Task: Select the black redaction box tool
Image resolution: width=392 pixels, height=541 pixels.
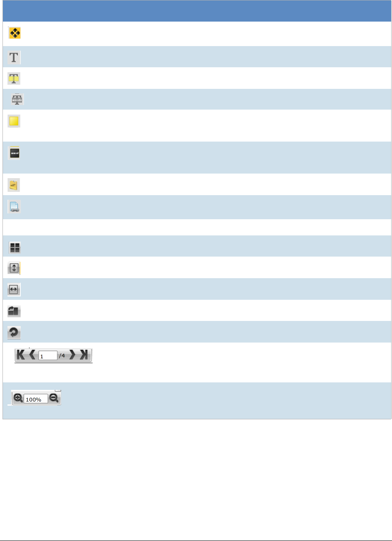Action: pos(14,154)
